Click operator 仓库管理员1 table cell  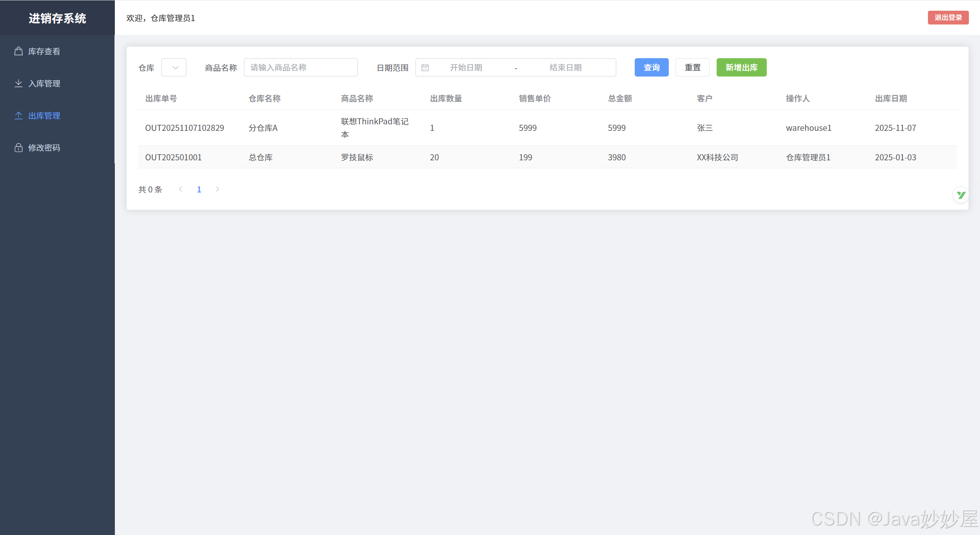(808, 157)
